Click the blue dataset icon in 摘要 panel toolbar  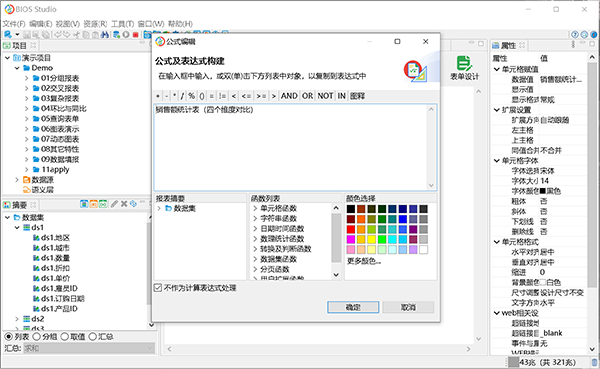tap(84, 204)
